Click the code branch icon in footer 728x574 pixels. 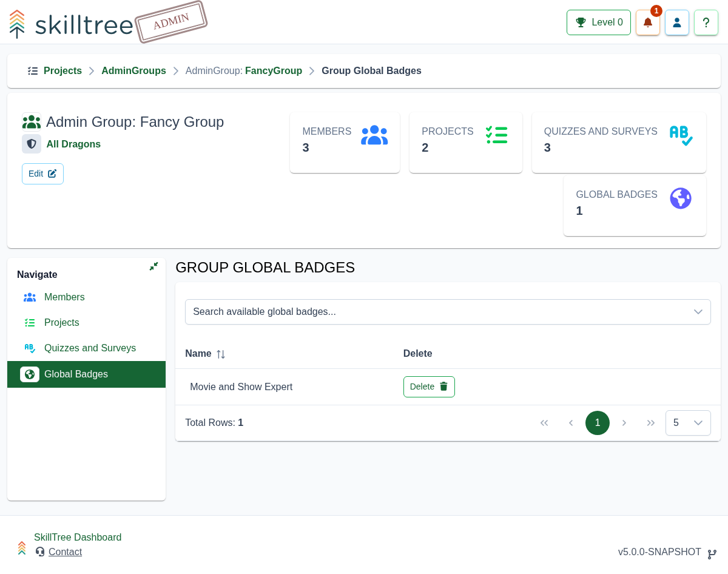click(x=712, y=554)
